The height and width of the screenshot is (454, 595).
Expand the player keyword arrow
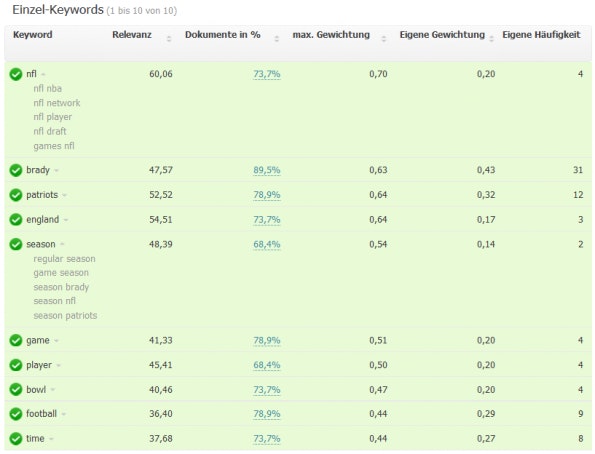tap(58, 366)
